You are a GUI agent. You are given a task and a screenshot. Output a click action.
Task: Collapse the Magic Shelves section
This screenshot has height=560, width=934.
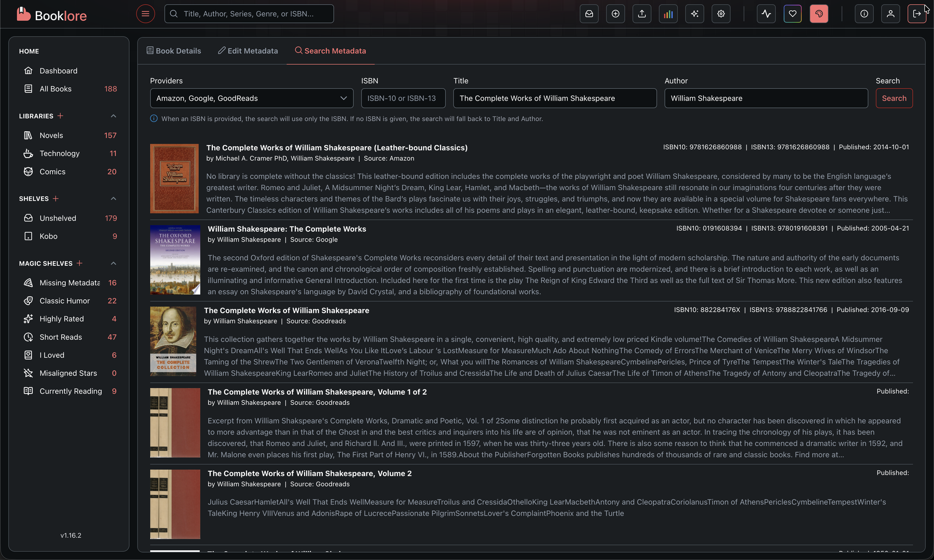(x=114, y=263)
